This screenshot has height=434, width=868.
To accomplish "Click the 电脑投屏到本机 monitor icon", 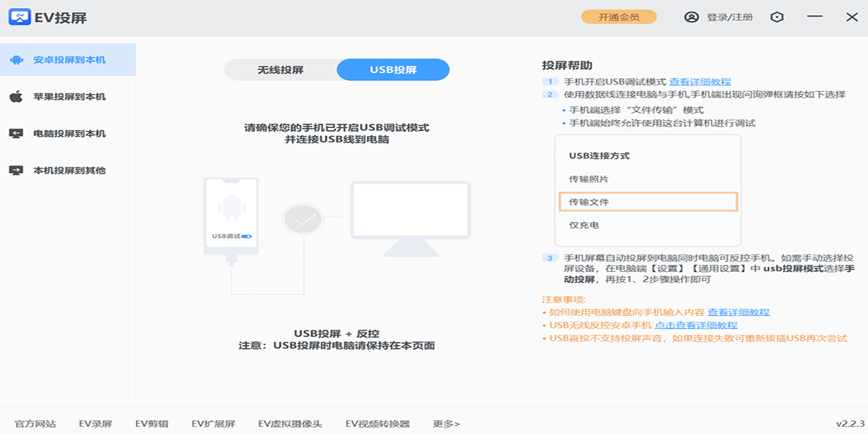I will (x=16, y=134).
